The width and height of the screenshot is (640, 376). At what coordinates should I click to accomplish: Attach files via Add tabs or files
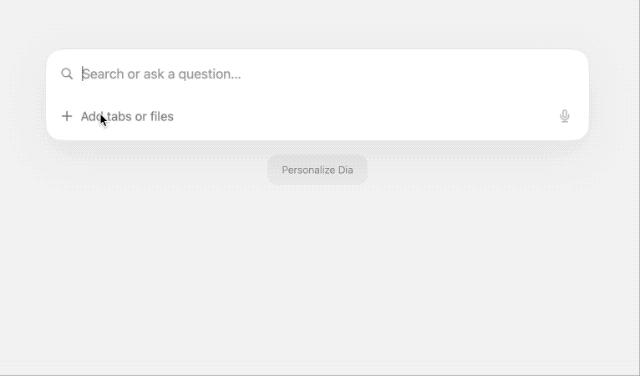[127, 116]
